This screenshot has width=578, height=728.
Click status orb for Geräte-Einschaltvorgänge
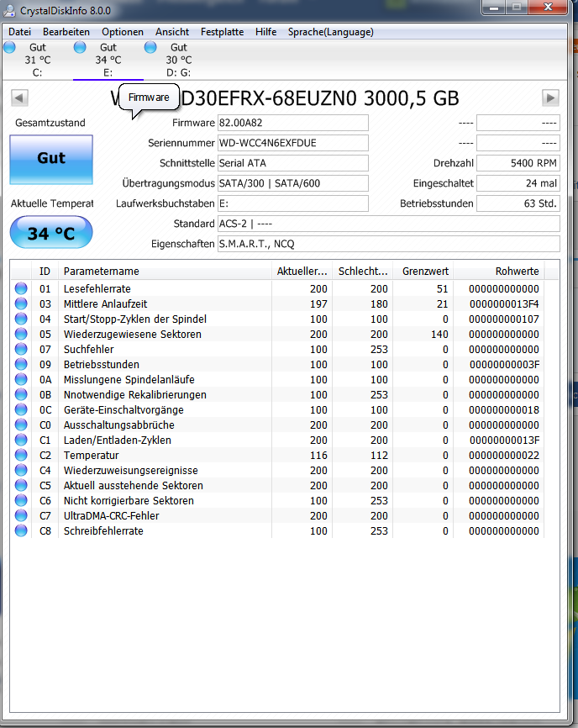(x=21, y=409)
